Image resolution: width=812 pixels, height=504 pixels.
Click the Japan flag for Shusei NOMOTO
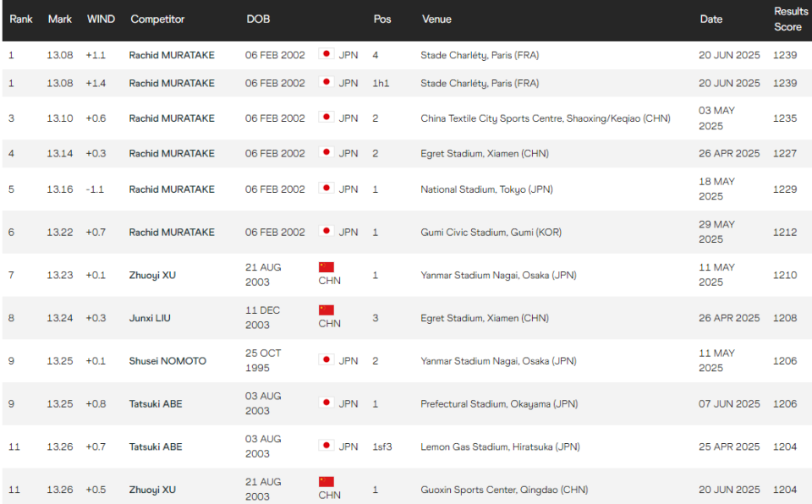pos(326,360)
